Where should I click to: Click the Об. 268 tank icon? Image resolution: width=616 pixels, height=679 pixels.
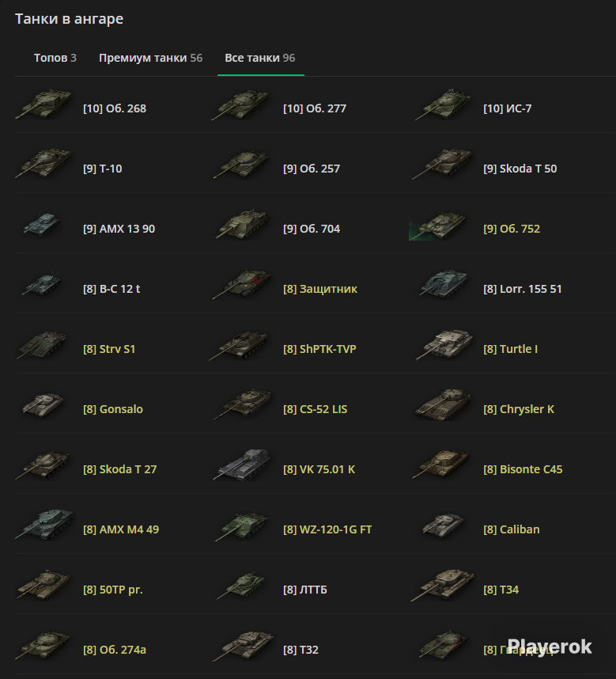click(x=43, y=104)
